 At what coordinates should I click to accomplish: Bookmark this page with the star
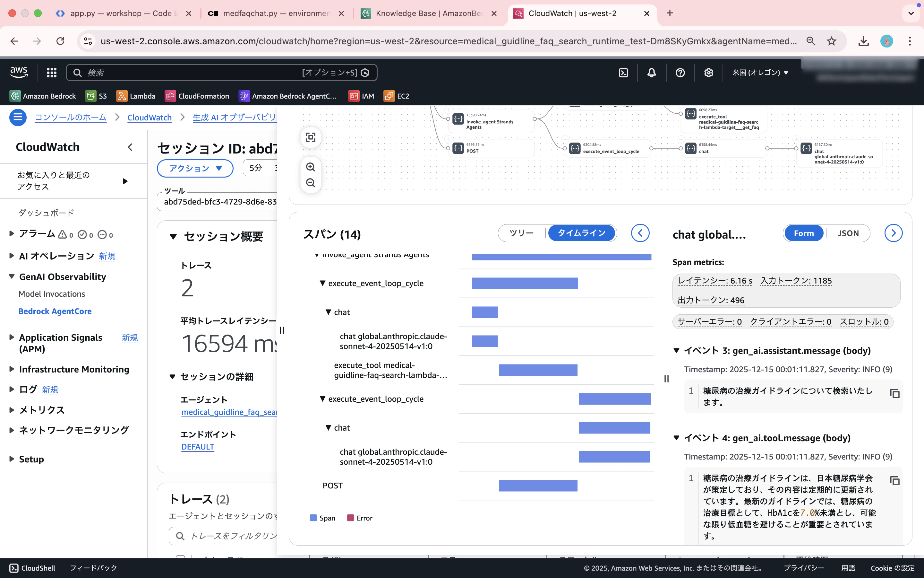tap(832, 41)
